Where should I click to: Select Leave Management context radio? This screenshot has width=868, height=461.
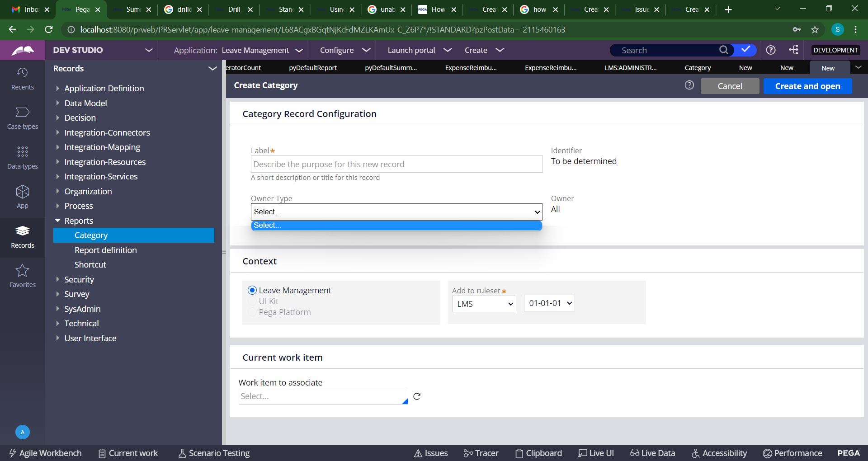[x=252, y=290]
